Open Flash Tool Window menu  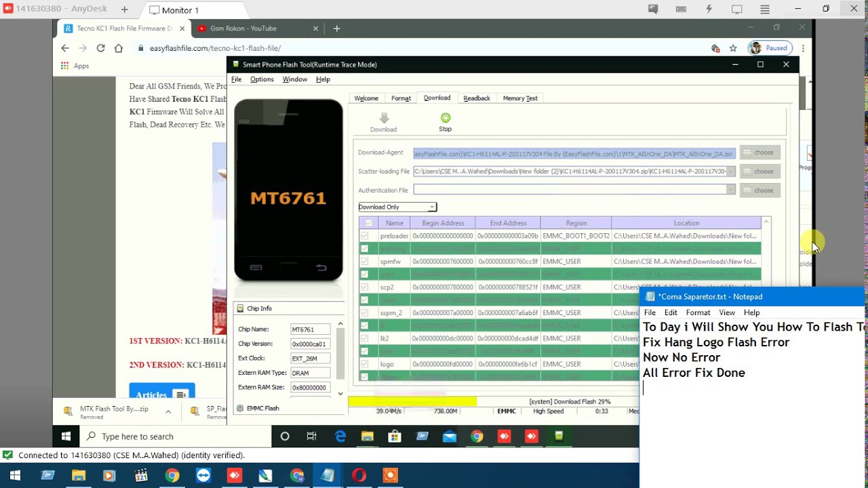point(295,79)
